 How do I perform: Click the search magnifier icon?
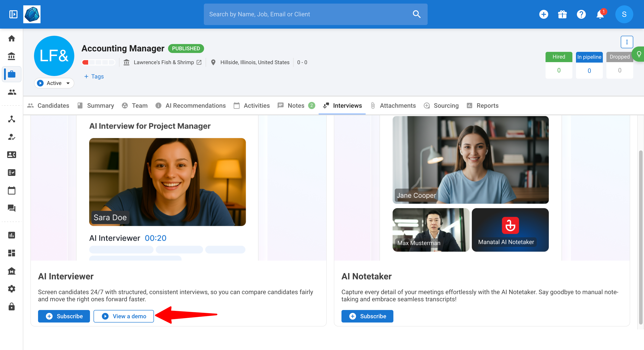tap(416, 14)
